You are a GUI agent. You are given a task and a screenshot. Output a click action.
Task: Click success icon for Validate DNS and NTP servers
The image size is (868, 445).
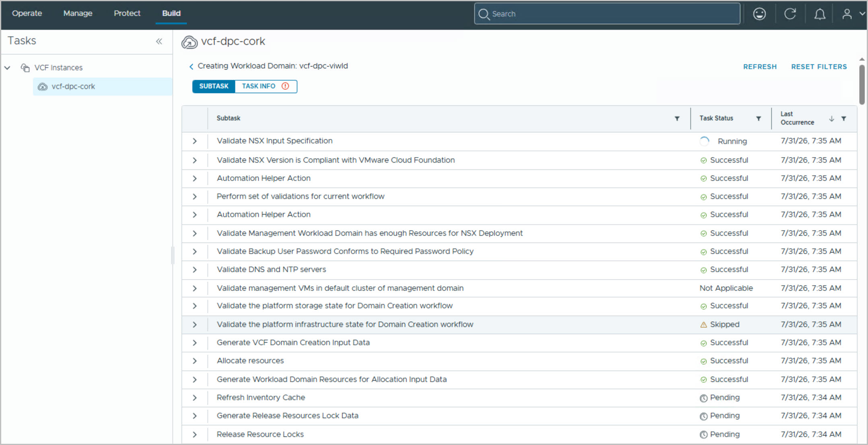point(703,270)
